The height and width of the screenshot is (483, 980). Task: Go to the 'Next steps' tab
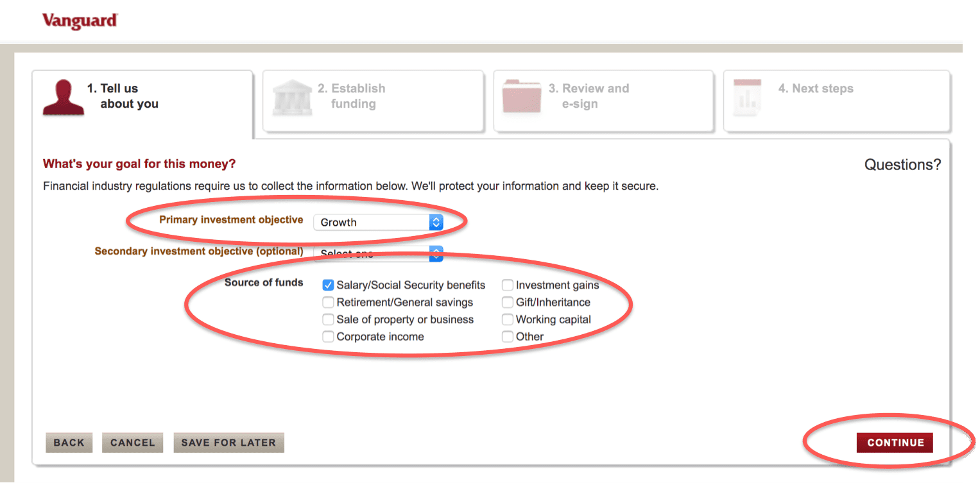point(837,101)
